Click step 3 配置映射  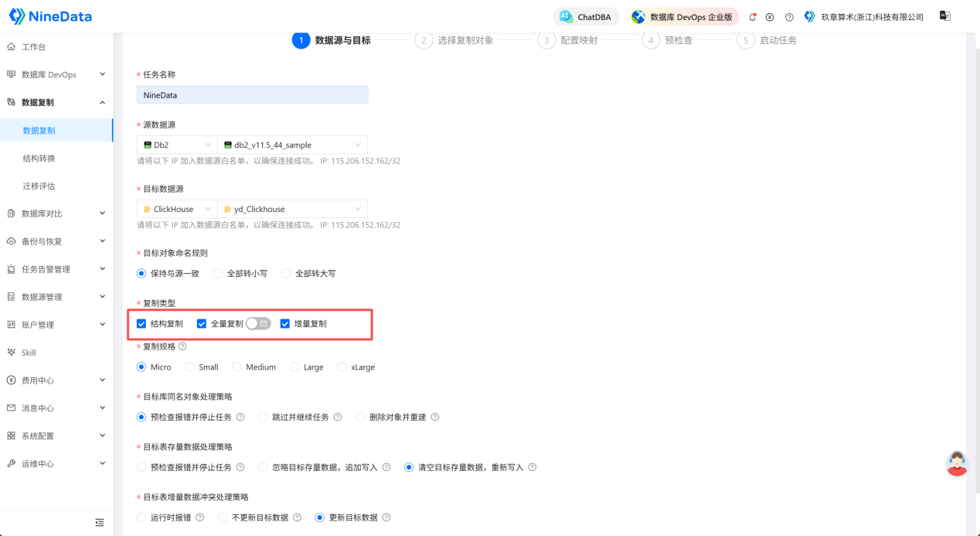[x=567, y=40]
